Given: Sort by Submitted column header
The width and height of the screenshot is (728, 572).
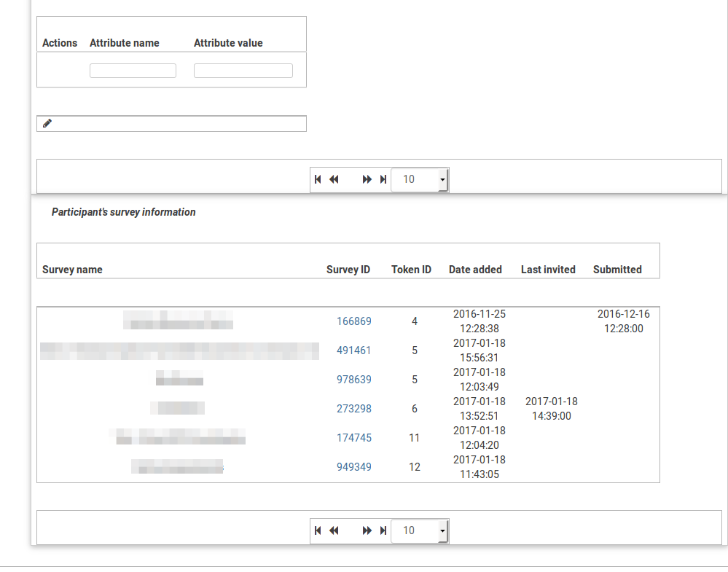Looking at the screenshot, I should pyautogui.click(x=617, y=270).
